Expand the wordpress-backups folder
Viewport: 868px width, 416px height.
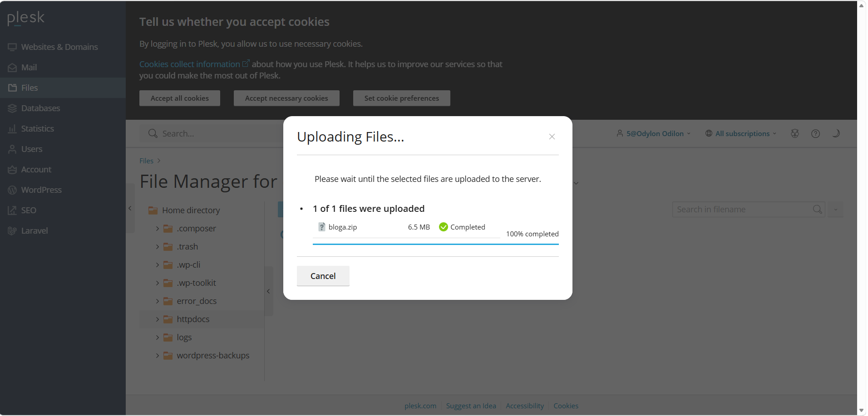158,356
